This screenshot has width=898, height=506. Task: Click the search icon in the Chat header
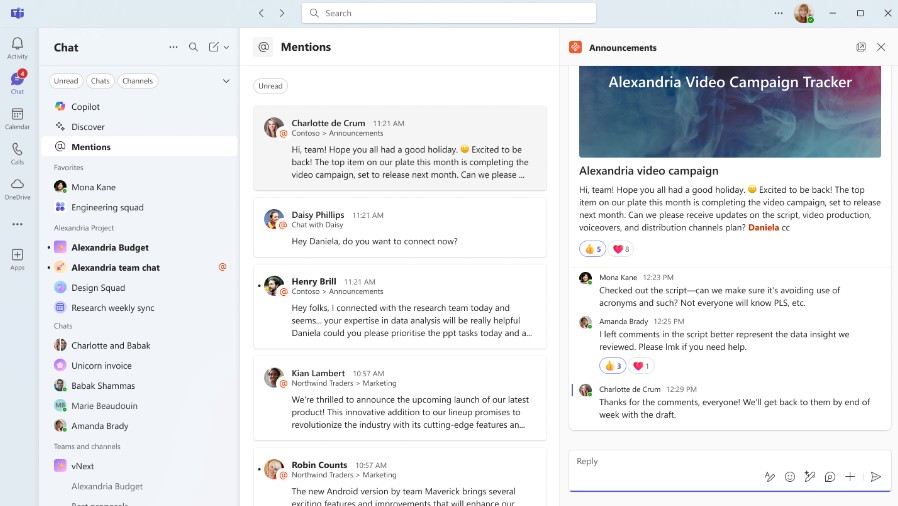194,47
